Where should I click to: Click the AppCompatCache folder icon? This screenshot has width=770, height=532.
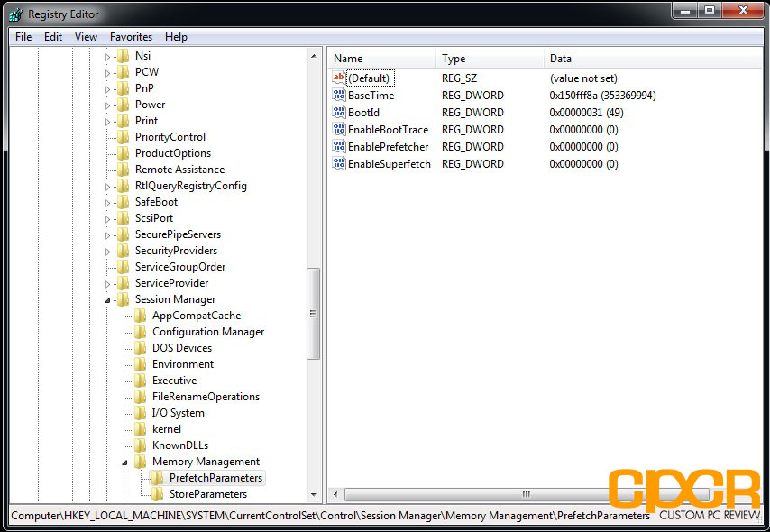[140, 316]
